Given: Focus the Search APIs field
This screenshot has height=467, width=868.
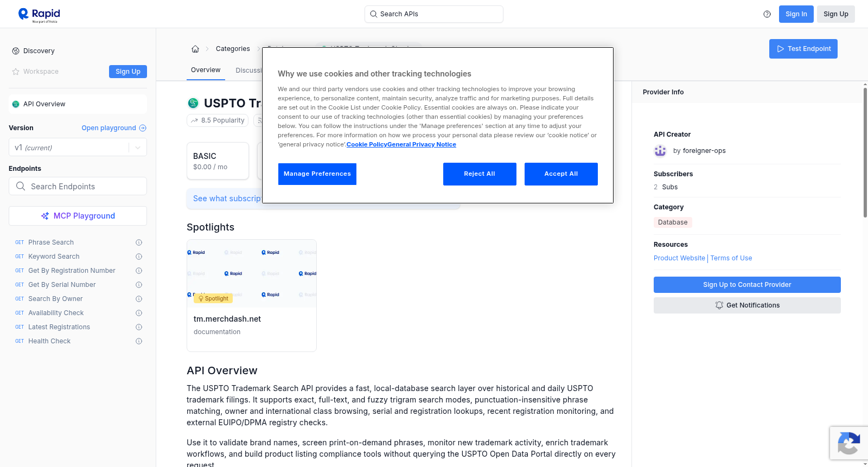Looking at the screenshot, I should (x=434, y=14).
